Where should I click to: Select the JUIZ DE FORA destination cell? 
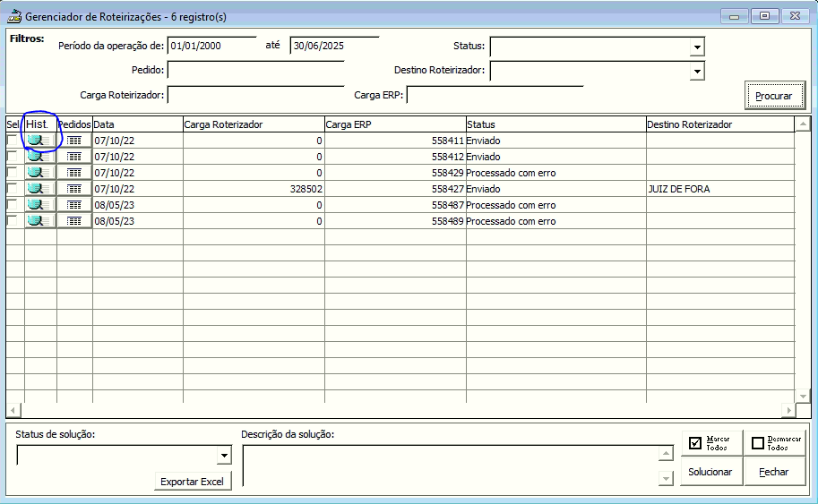point(720,189)
